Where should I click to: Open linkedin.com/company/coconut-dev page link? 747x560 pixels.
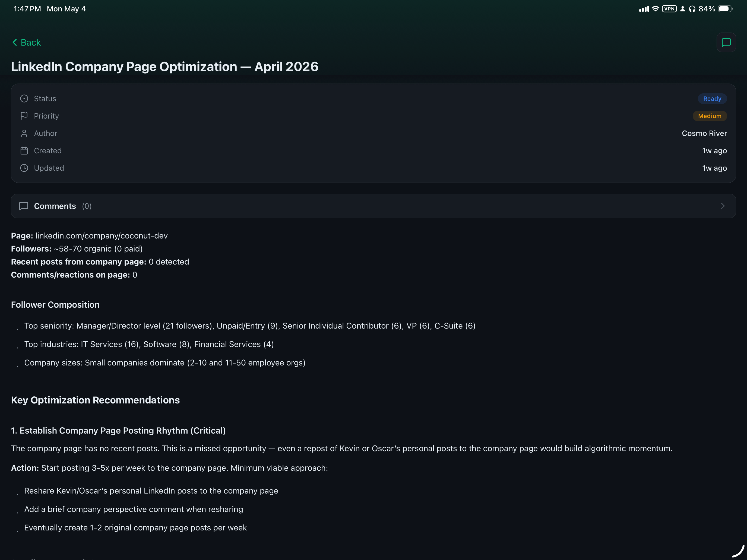pyautogui.click(x=101, y=236)
